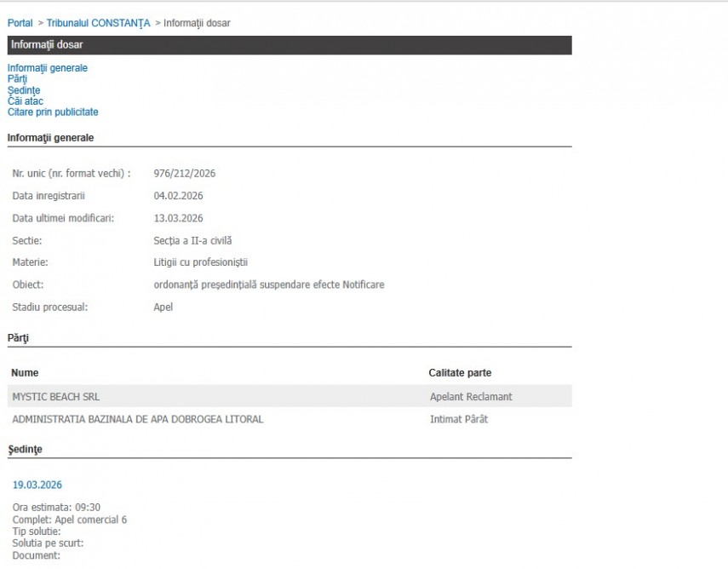
Task: Click the Intimat Pârât cell
Action: (x=459, y=419)
